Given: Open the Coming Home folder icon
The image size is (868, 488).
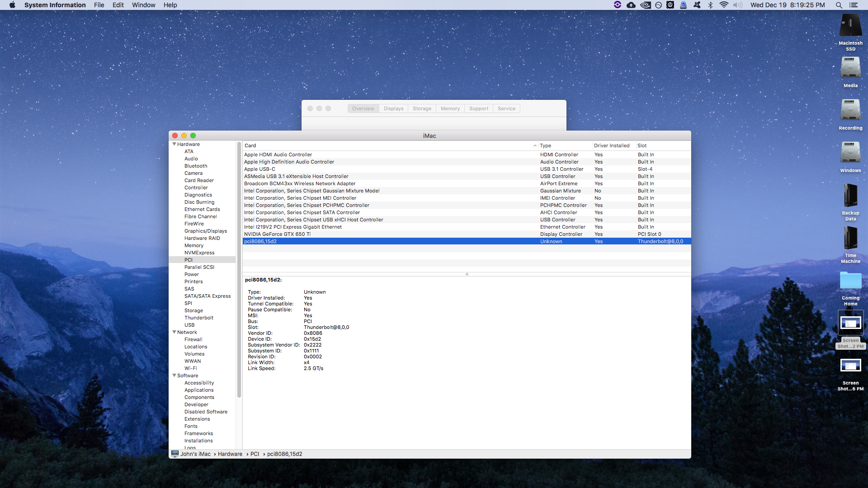Looking at the screenshot, I should point(850,281).
